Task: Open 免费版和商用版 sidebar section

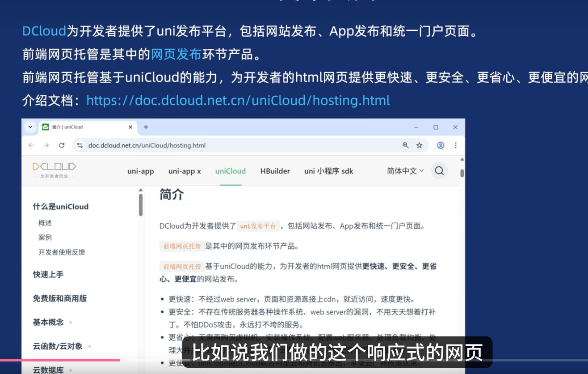Action: click(x=60, y=298)
